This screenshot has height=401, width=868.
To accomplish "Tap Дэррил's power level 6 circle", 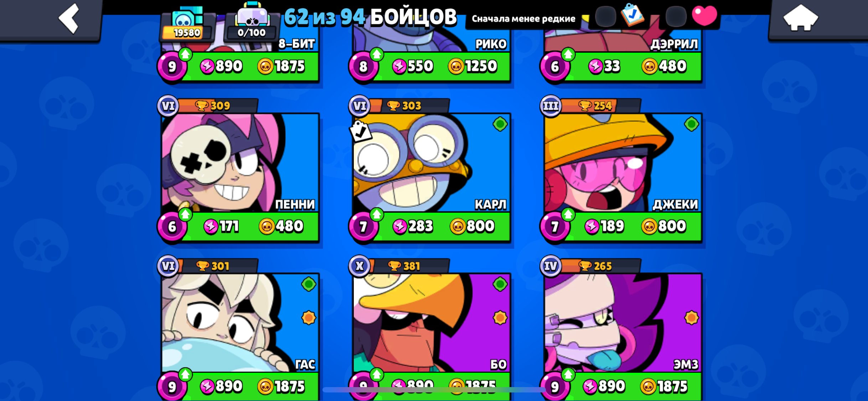I will coord(554,67).
